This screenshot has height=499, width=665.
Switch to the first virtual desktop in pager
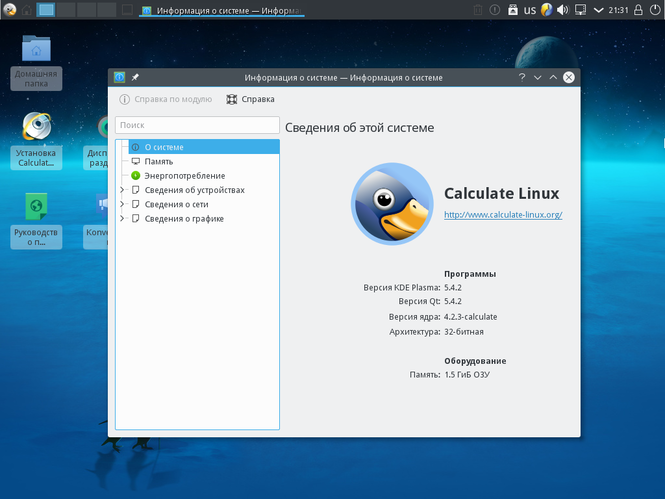coord(45,9)
